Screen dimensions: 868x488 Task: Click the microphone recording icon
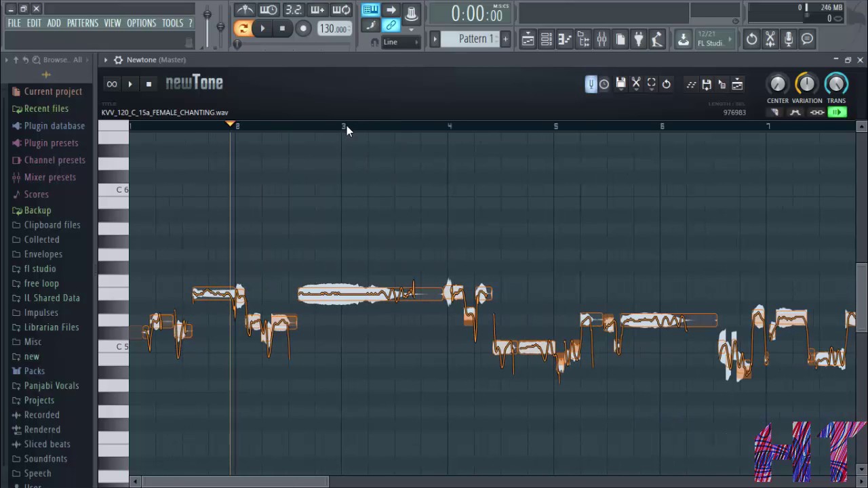tap(789, 39)
